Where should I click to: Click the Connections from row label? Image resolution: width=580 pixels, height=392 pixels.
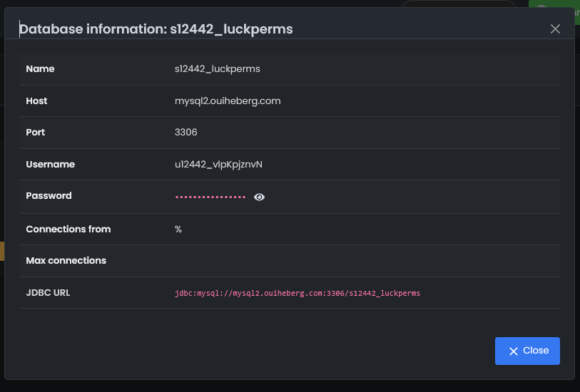point(68,229)
